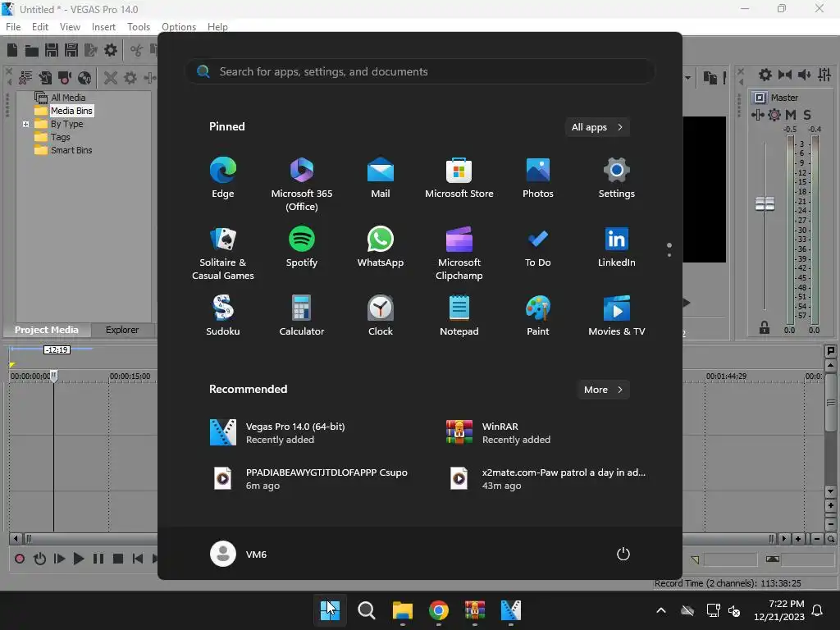This screenshot has height=630, width=840.
Task: Open Mail from the Start menu
Action: click(x=381, y=178)
